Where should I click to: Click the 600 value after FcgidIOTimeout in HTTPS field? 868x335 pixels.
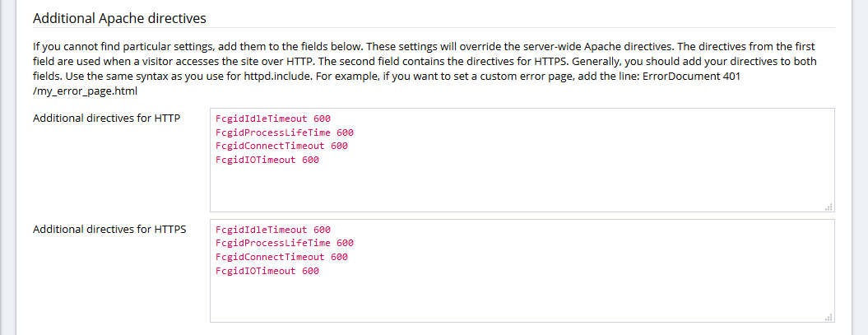pyautogui.click(x=310, y=271)
